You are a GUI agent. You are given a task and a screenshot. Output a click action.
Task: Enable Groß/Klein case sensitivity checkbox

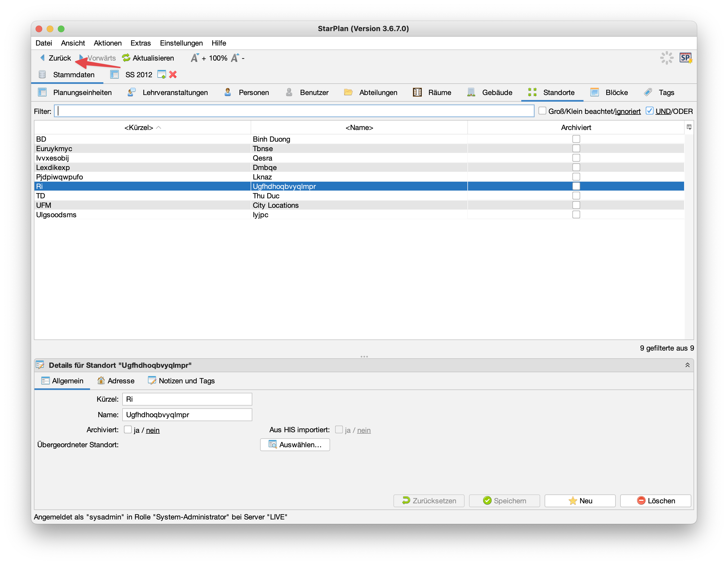pos(542,111)
